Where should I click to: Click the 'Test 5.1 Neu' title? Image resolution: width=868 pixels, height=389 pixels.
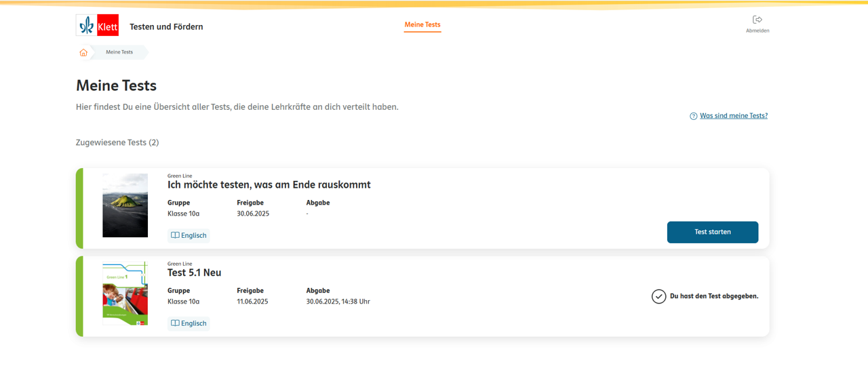(195, 272)
